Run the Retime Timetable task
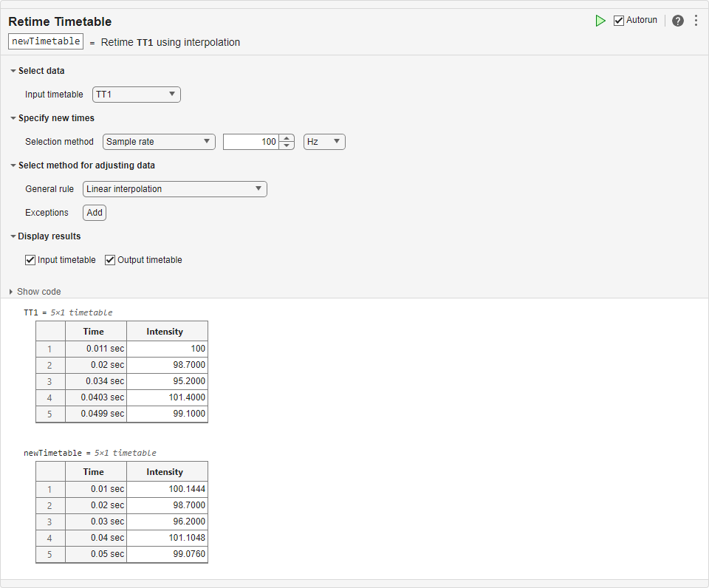The image size is (709, 588). click(x=600, y=21)
